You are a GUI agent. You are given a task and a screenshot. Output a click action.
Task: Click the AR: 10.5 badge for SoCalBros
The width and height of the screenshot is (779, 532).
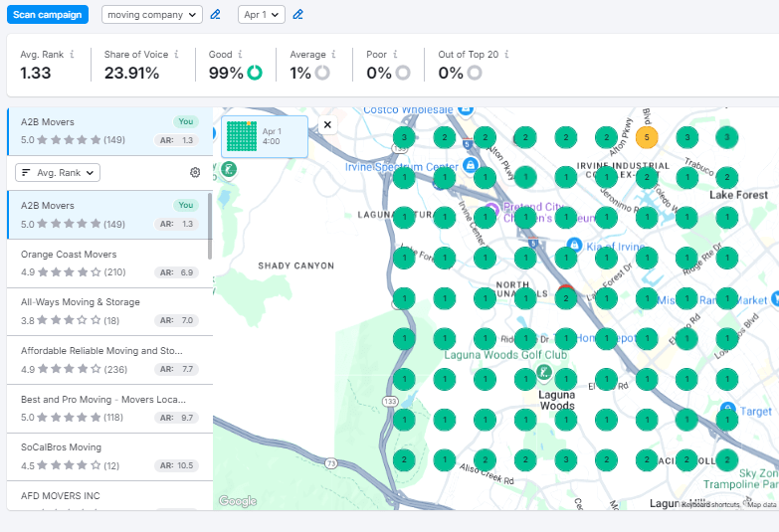point(176,465)
